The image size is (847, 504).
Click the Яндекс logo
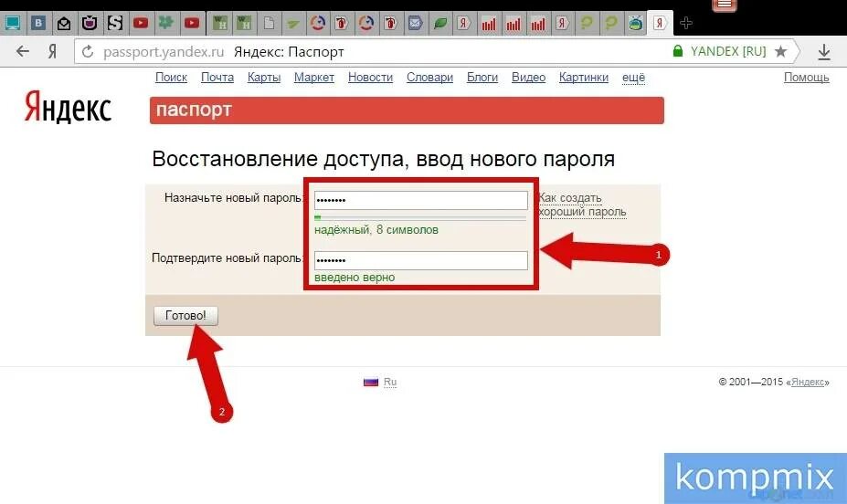pos(68,107)
